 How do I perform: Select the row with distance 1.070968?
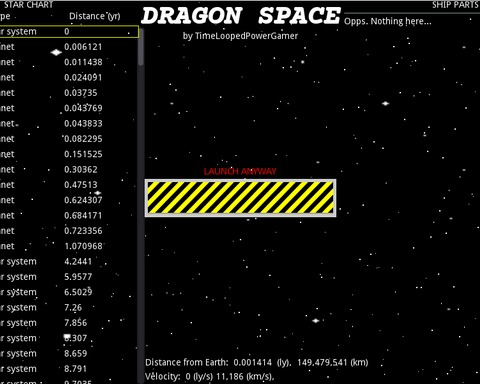point(69,246)
